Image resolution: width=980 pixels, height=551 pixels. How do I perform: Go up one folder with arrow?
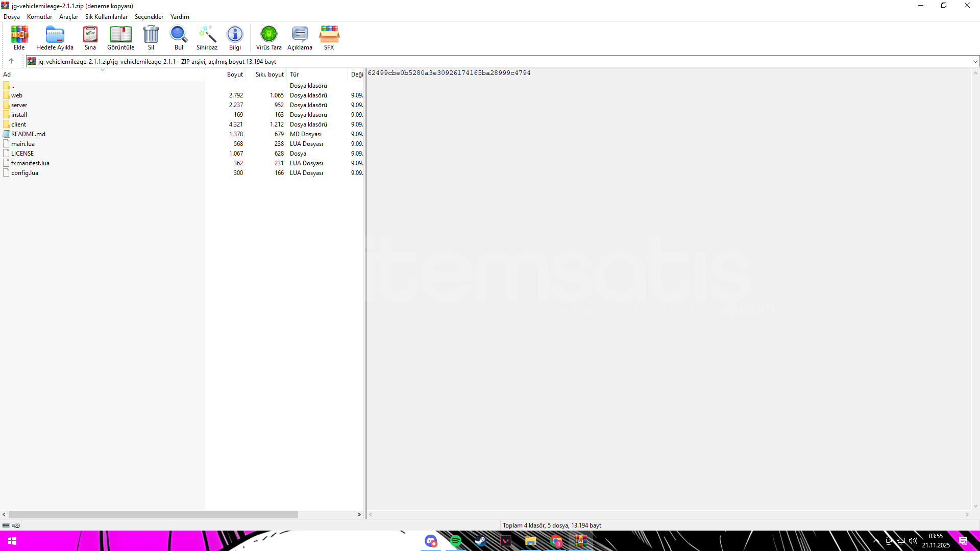[x=11, y=61]
